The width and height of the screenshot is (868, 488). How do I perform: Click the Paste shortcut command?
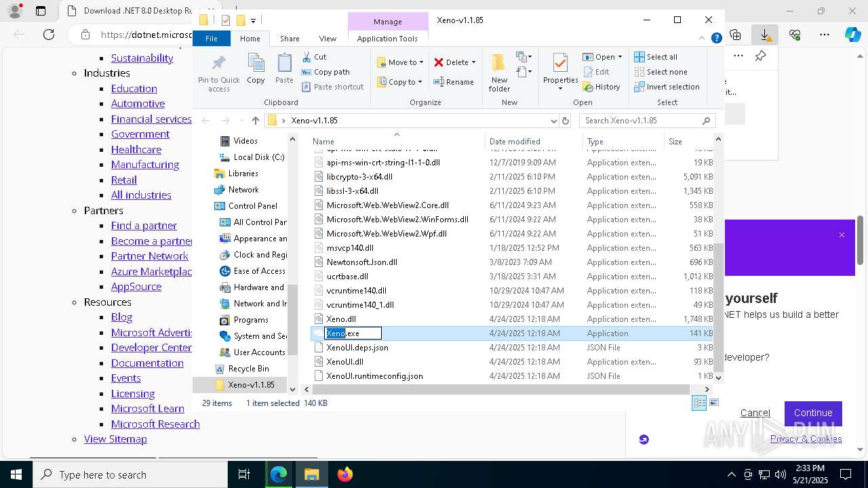click(333, 87)
